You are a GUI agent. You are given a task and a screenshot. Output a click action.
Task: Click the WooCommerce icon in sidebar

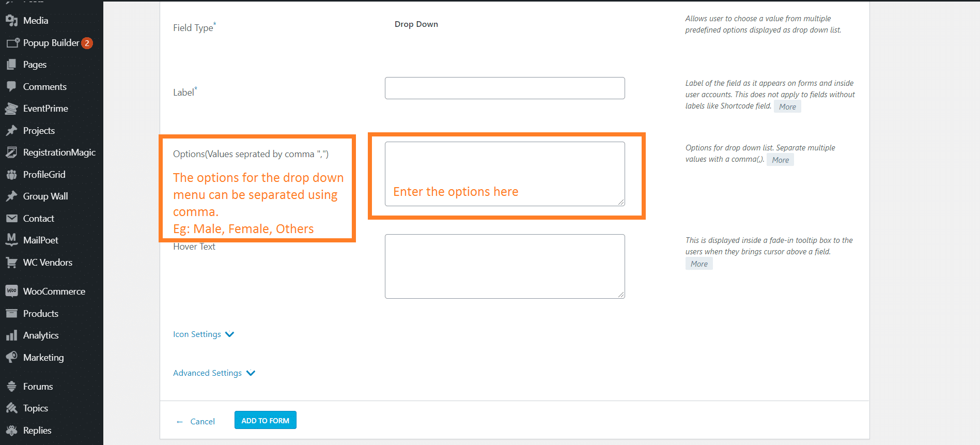point(11,291)
